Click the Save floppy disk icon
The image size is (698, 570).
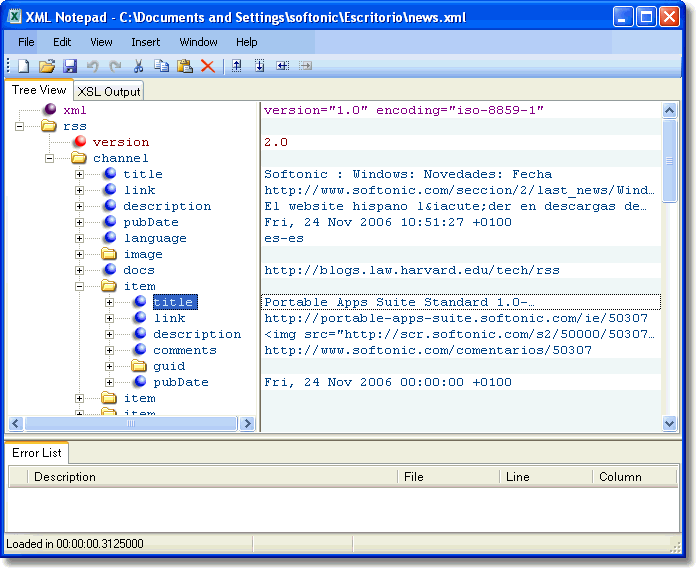(70, 66)
